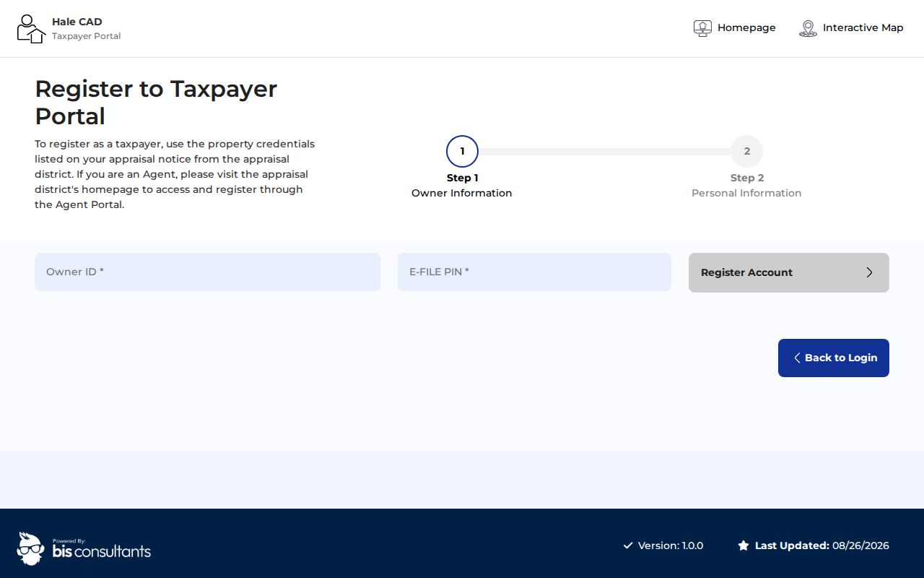Image resolution: width=924 pixels, height=578 pixels.
Task: Click the Hale CAD taxpayer house logo icon
Action: tap(31, 29)
